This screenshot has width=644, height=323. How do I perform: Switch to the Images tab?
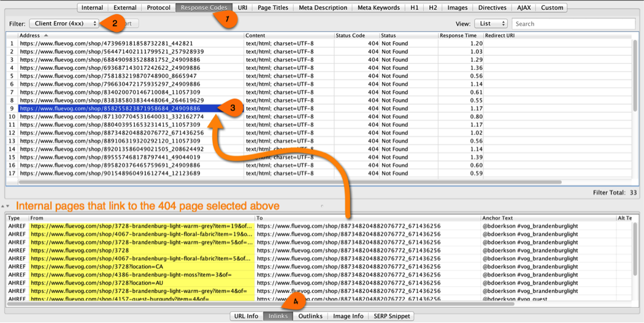pos(457,8)
